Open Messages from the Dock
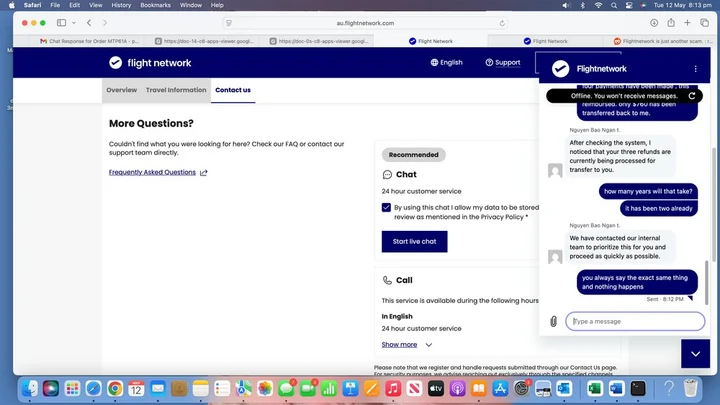The height and width of the screenshot is (405, 720). 286,388
